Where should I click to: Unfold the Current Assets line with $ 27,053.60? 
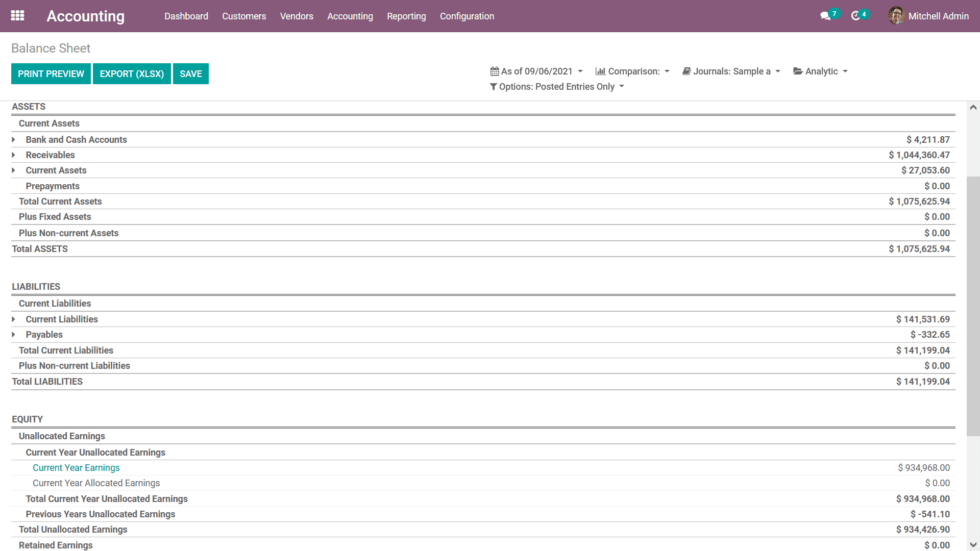pyautogui.click(x=13, y=170)
